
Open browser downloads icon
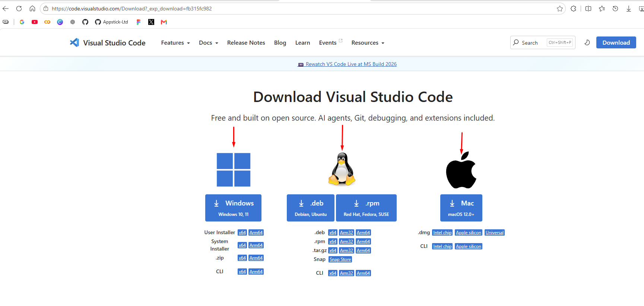tap(629, 9)
